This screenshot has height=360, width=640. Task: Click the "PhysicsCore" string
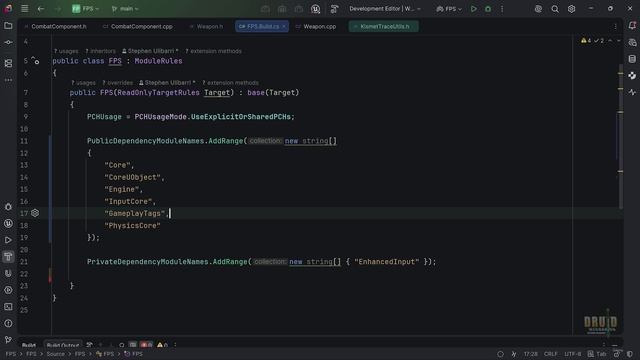coord(132,226)
